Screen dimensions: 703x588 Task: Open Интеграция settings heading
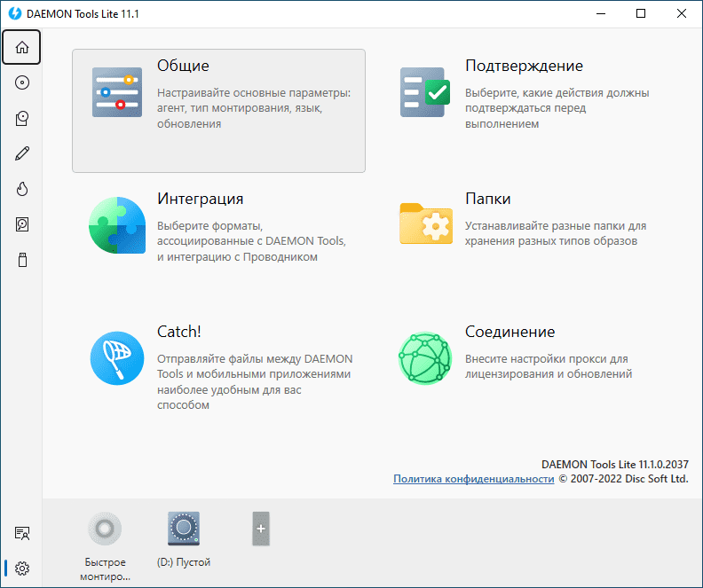pos(200,199)
